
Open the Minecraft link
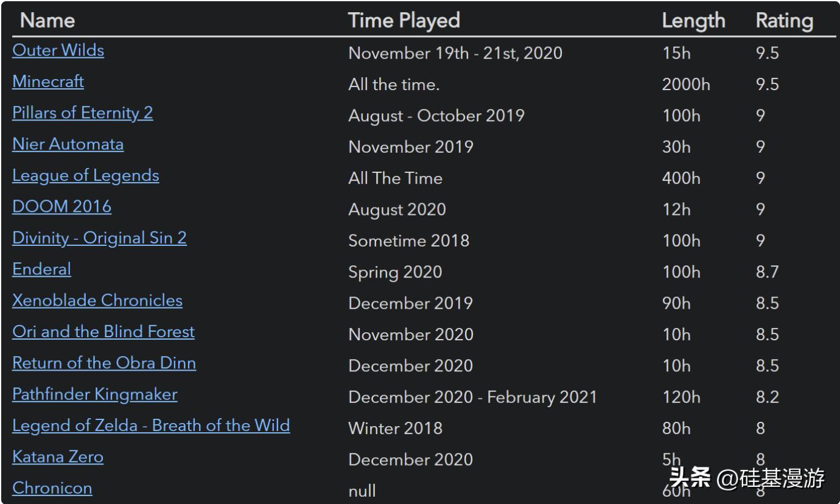(48, 82)
